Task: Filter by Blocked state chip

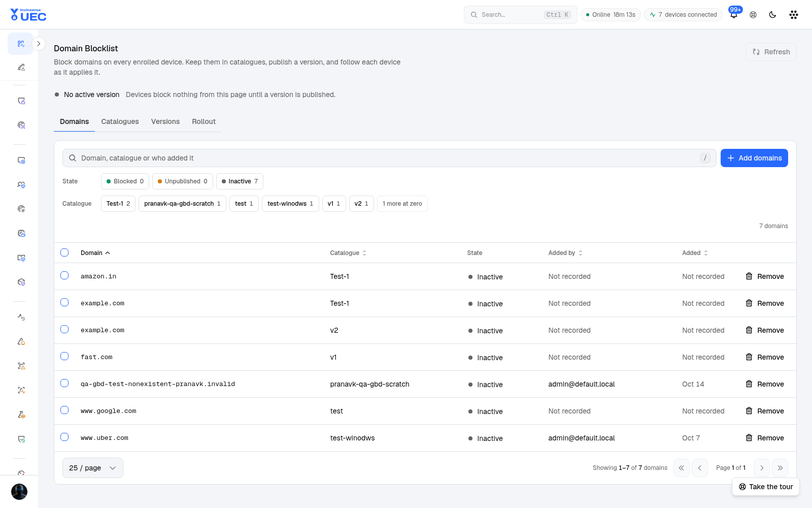Action: (125, 181)
